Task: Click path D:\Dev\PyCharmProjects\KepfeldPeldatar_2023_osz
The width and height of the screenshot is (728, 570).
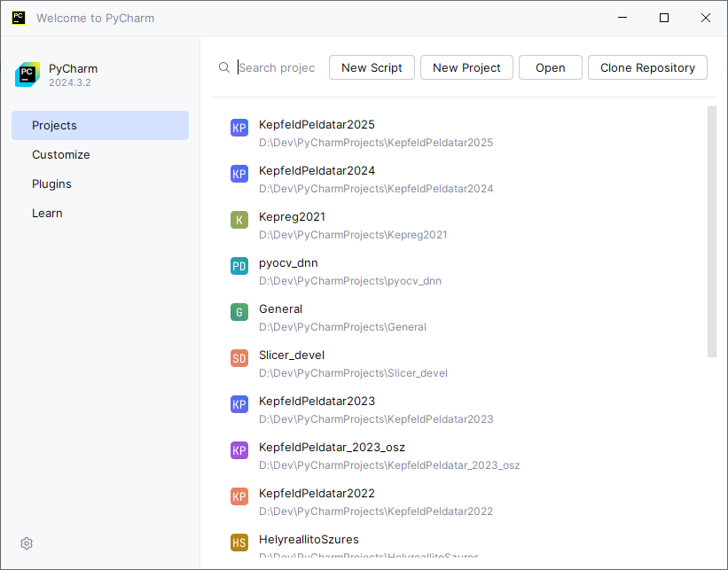Action: pyautogui.click(x=389, y=465)
